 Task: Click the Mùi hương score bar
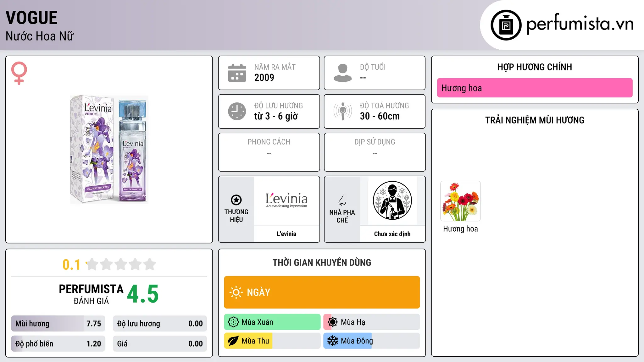pyautogui.click(x=58, y=324)
